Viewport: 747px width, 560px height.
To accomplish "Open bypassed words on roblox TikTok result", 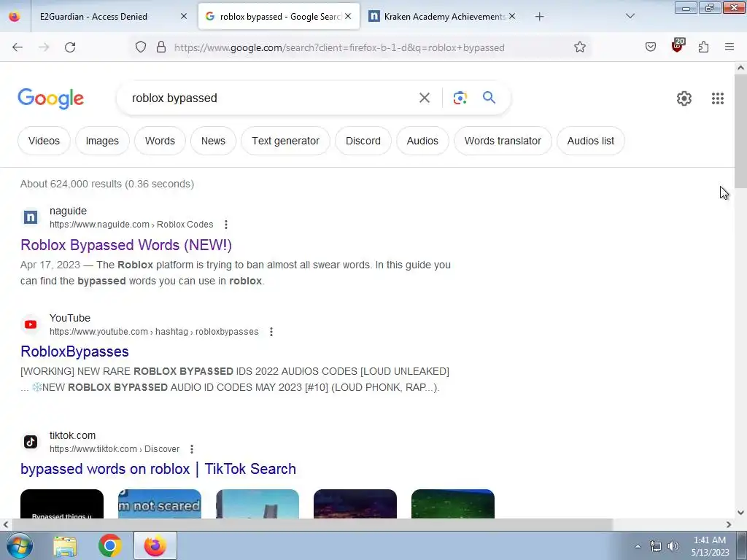I will point(158,469).
